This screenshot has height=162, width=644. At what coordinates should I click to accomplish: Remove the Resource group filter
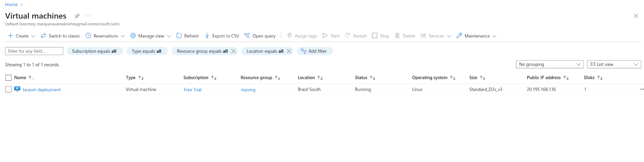233,51
